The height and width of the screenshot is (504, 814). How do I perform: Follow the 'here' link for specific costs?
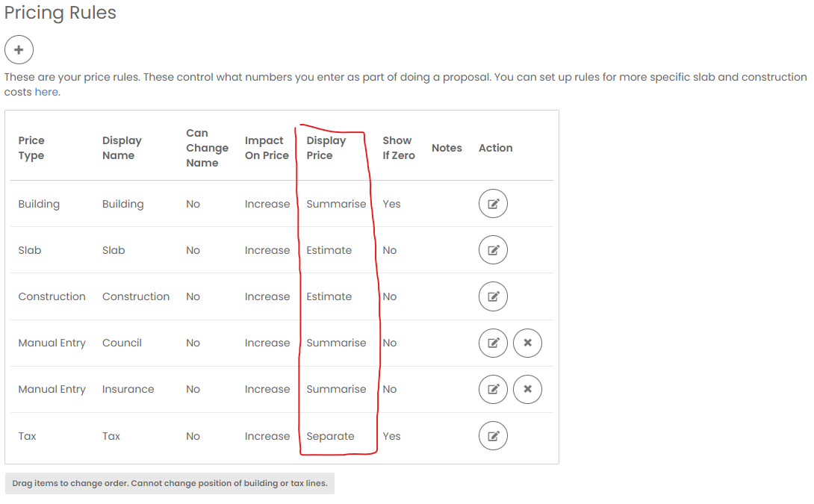pyautogui.click(x=46, y=92)
